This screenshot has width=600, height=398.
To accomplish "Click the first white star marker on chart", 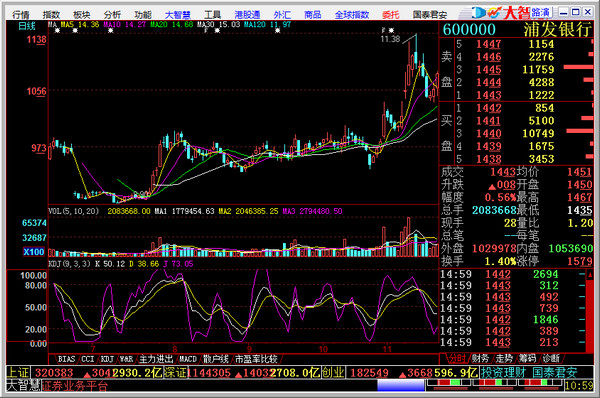I will click(x=57, y=31).
